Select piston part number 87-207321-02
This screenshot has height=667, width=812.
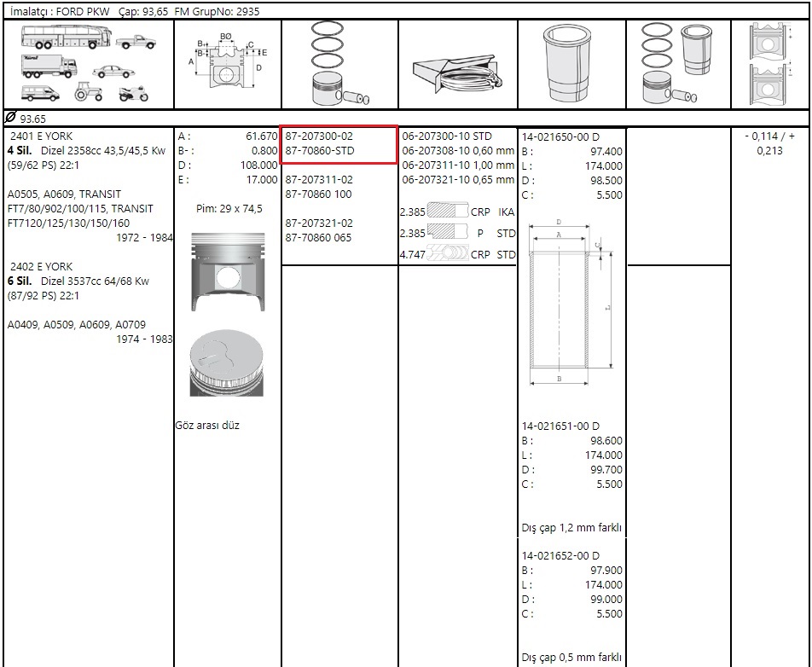319,223
